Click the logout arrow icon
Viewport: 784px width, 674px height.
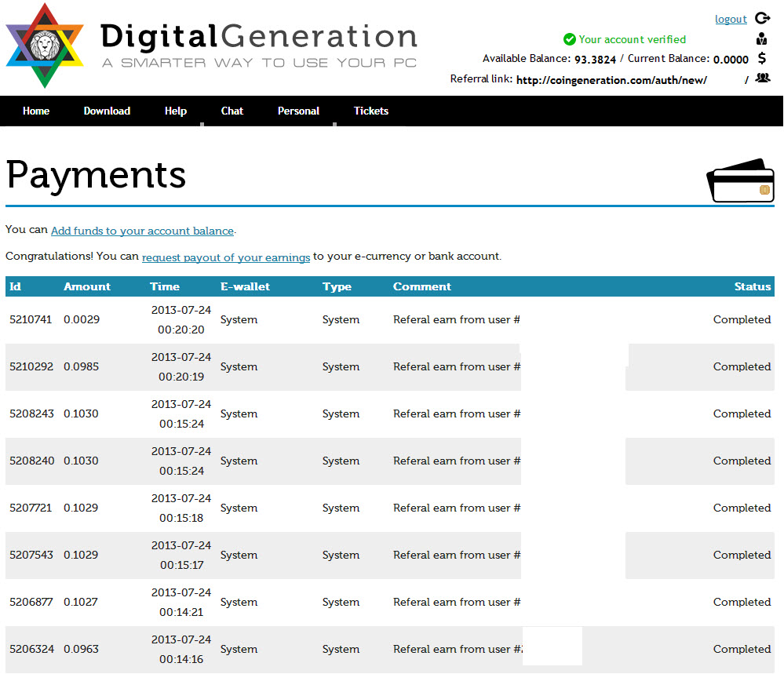pos(762,18)
